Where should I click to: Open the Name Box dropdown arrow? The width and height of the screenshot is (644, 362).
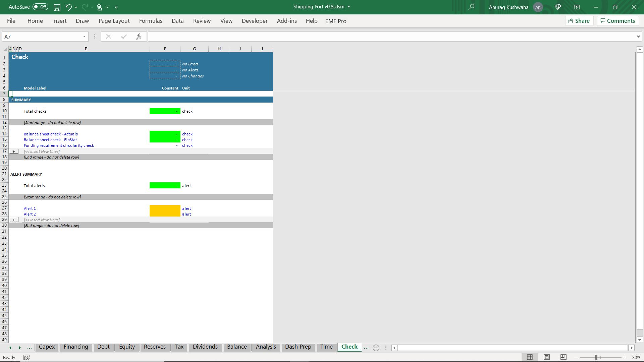click(x=84, y=37)
